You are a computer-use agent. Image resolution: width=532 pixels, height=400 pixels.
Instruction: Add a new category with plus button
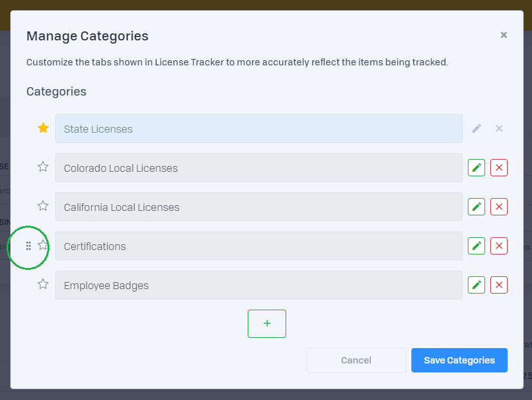tap(266, 324)
